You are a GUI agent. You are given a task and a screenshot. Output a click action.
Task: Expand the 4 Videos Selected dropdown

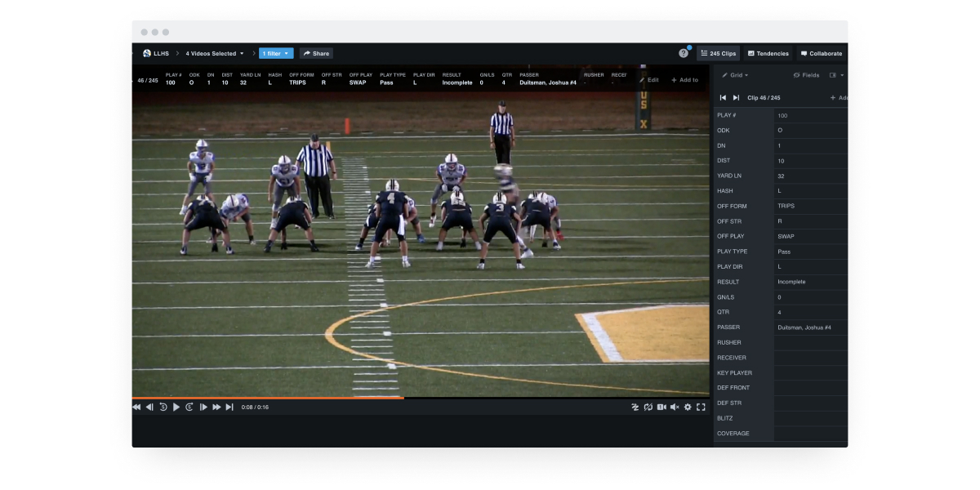[215, 53]
